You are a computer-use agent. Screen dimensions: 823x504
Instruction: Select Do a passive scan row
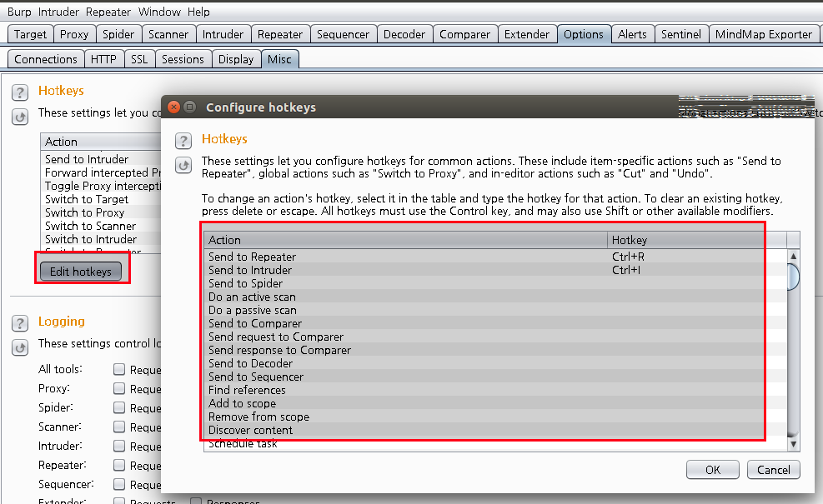click(x=495, y=310)
